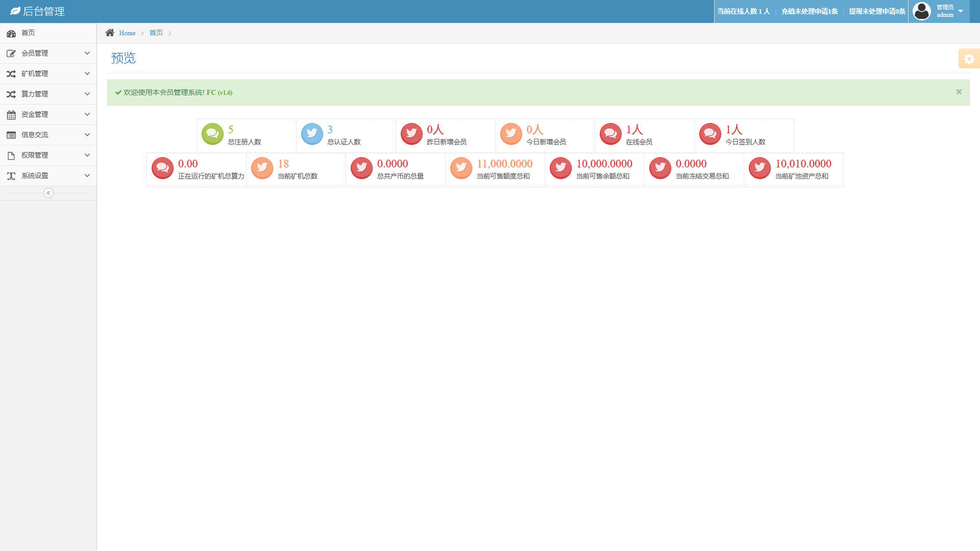Screen dimensions: 980x551
Task: Click the home icon in breadcrumb
Action: coord(110,33)
